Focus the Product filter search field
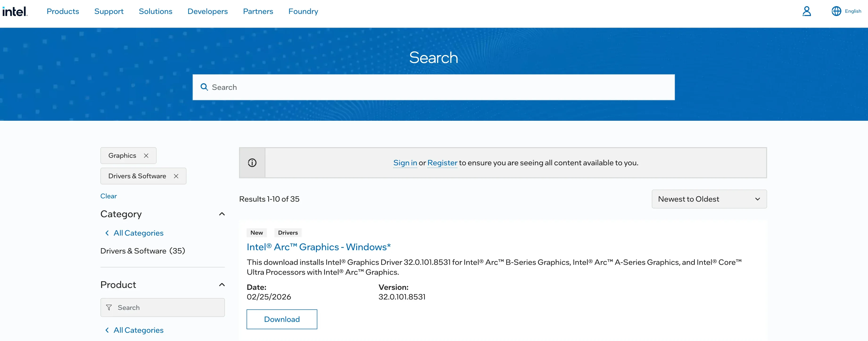The width and height of the screenshot is (868, 341). coord(162,307)
